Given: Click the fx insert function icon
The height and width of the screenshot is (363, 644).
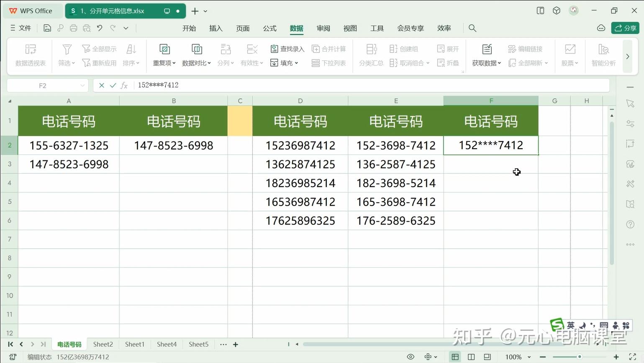Looking at the screenshot, I should pos(124,85).
